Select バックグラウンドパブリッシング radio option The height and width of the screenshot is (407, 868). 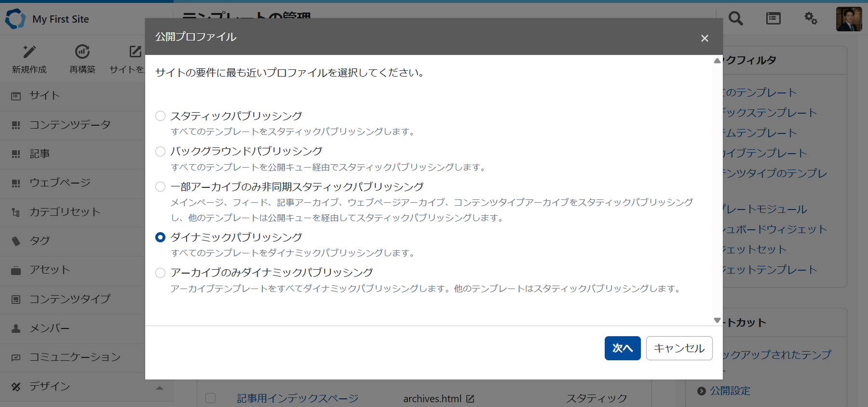coord(161,151)
